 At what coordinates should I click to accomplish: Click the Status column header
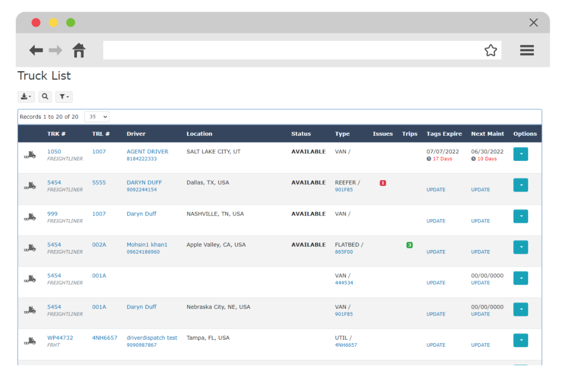[x=301, y=133]
